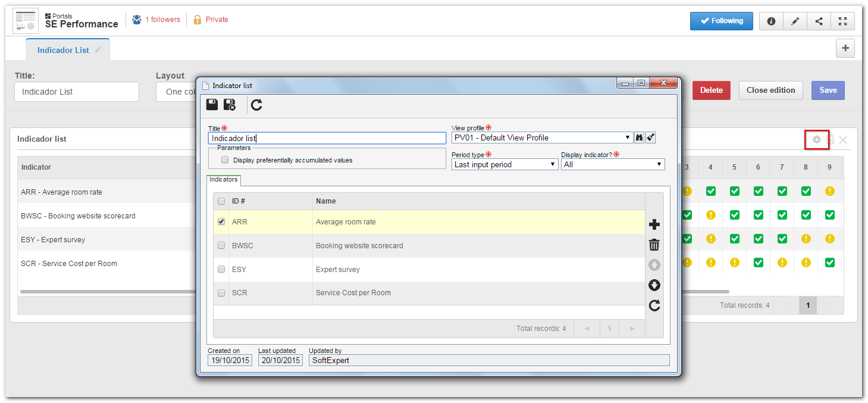Image resolution: width=868 pixels, height=403 pixels.
Task: Click the SE Performance portal logo
Action: coord(26,21)
